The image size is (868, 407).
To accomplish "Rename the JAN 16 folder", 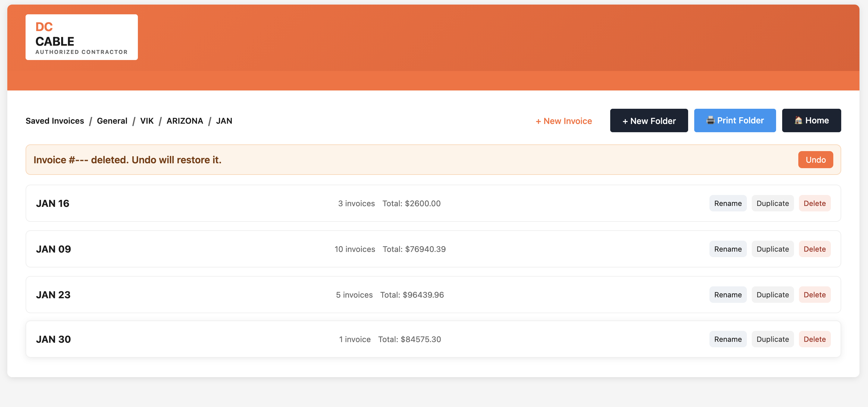I will pyautogui.click(x=728, y=203).
